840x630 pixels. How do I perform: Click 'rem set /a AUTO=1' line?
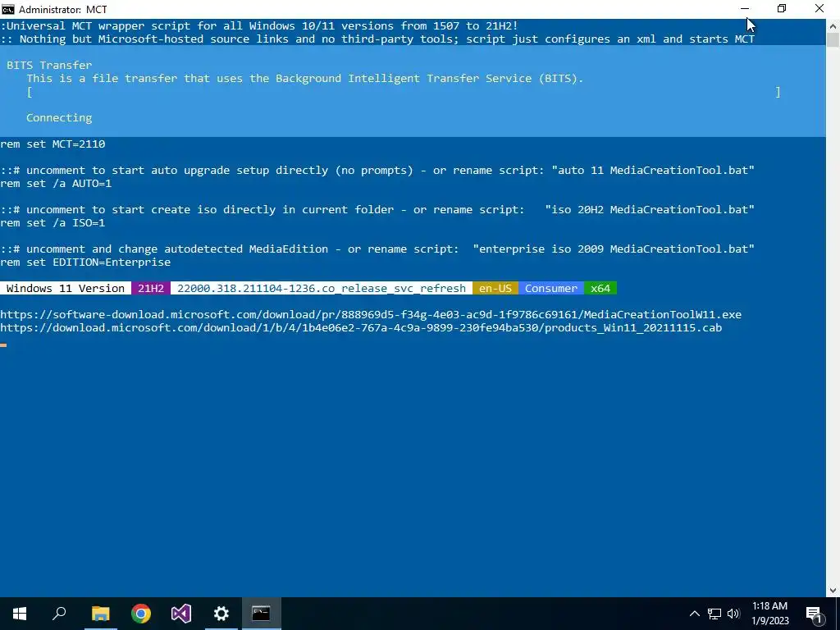tap(56, 183)
